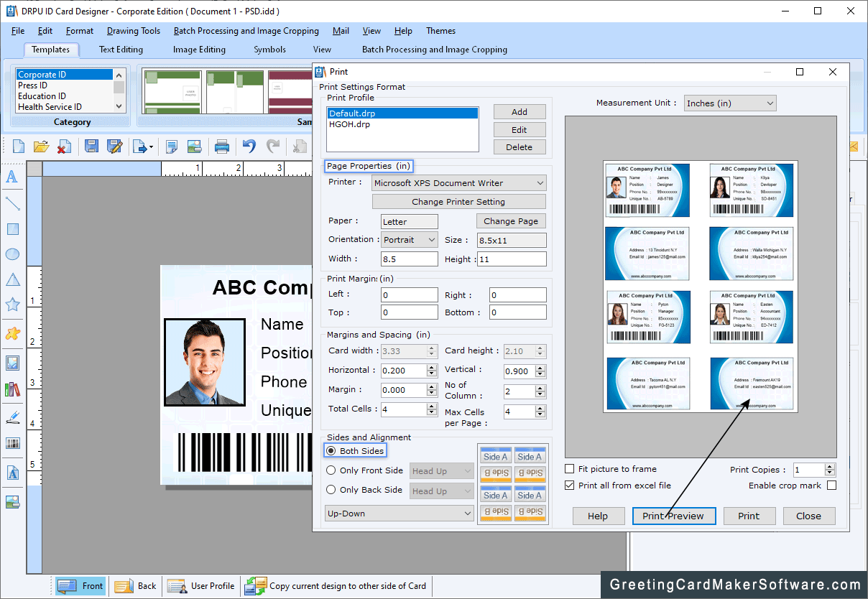
Task: Select the Star shape tool
Action: click(12, 305)
